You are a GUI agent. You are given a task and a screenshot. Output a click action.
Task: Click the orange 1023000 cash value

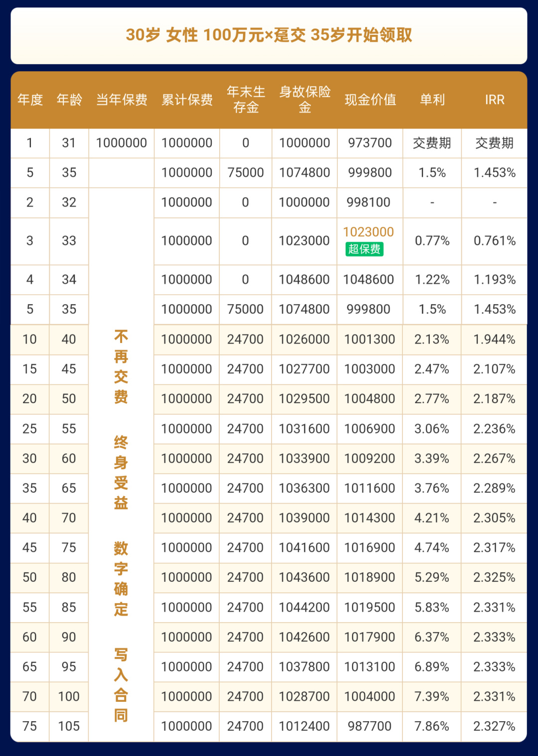368,232
